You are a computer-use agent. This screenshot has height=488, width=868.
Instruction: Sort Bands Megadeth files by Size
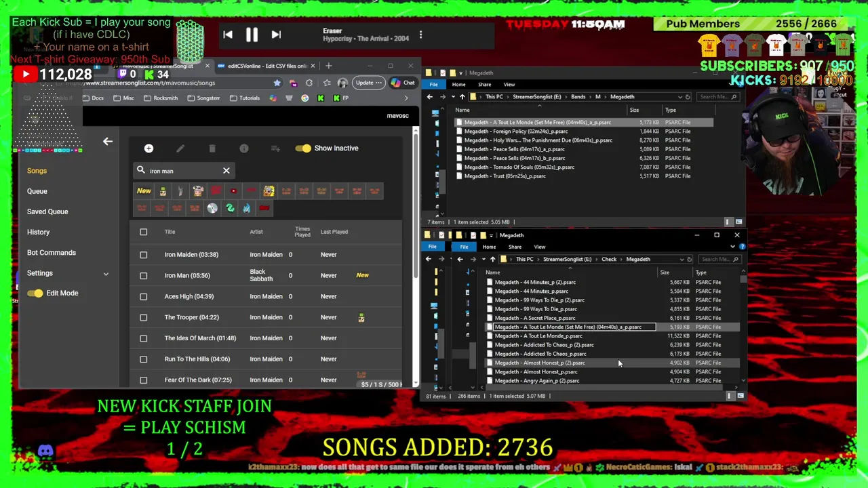pyautogui.click(x=634, y=110)
